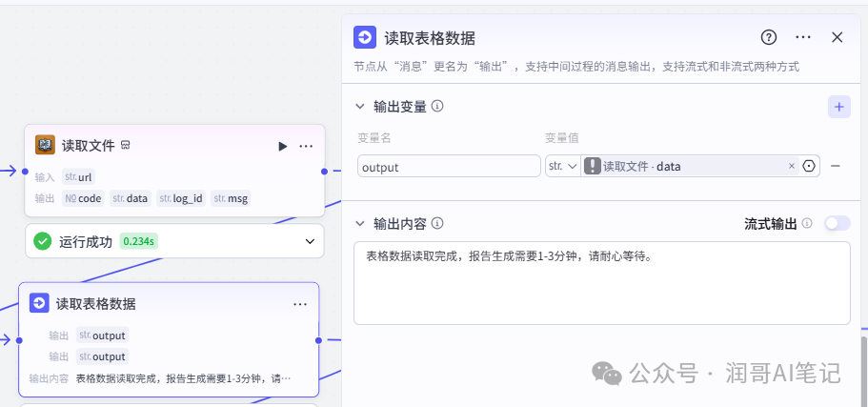Click the green 运行成功 check icon
This screenshot has height=407, width=868.
(x=43, y=241)
